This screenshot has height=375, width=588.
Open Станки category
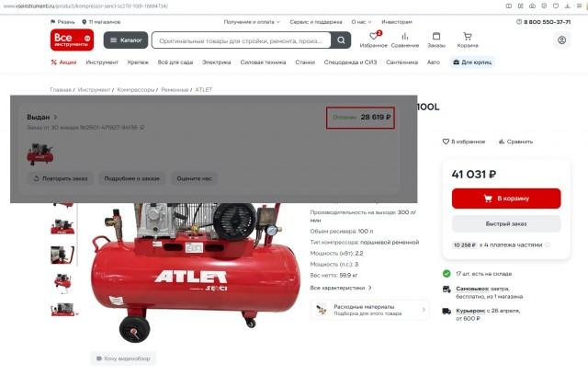[305, 62]
